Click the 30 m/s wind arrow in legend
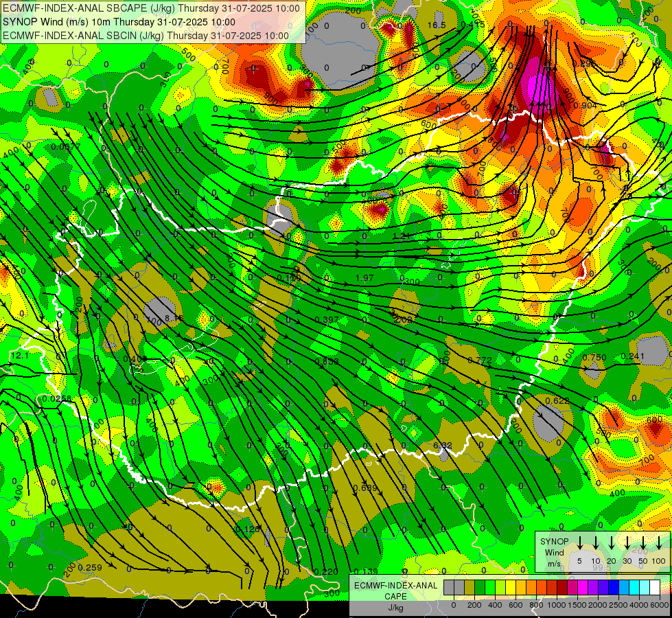Screen dimensions: 672x618 [627, 542]
